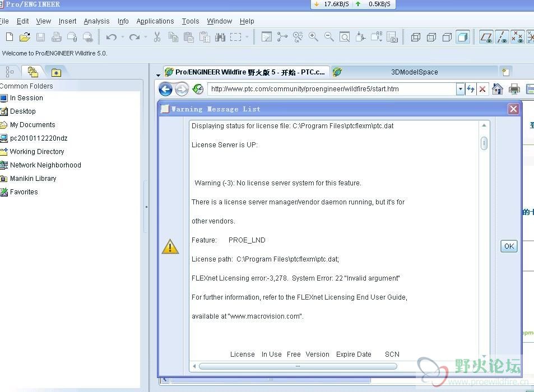Click the Zoom Out magnifier icon
Image resolution: width=534 pixels, height=392 pixels.
coord(329,37)
